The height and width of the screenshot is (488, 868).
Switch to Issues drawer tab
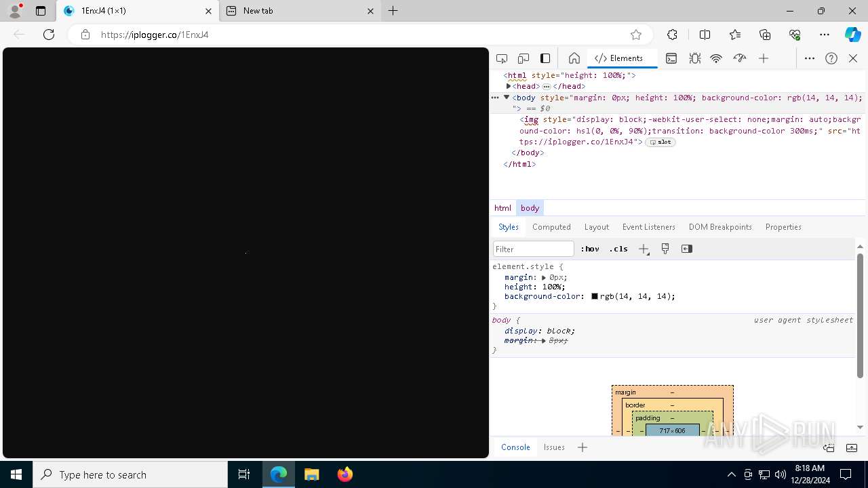[554, 447]
